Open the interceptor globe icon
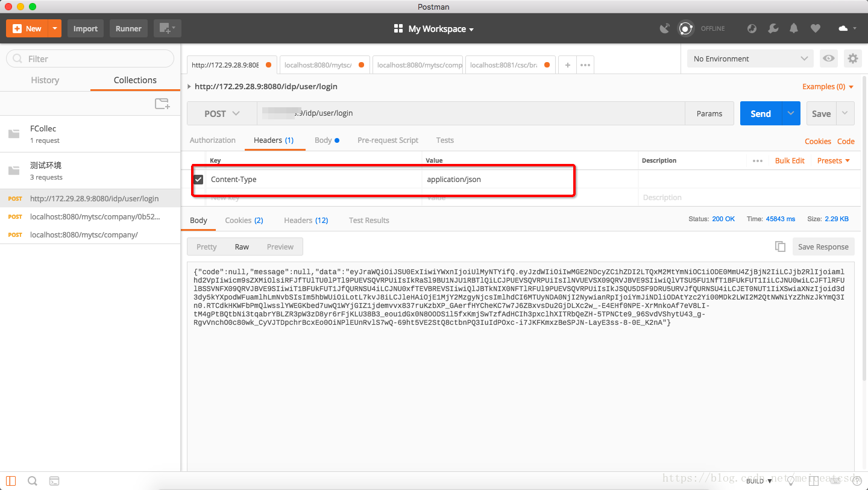The height and width of the screenshot is (490, 868). (x=752, y=28)
